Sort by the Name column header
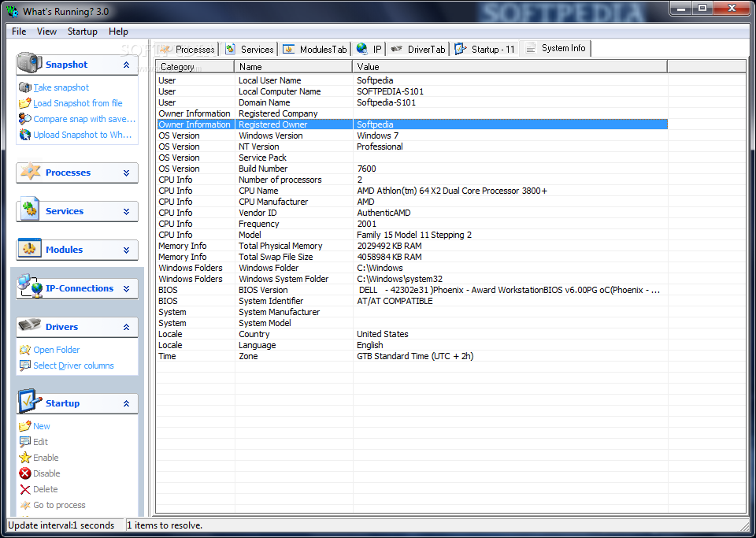Image resolution: width=756 pixels, height=538 pixels. pos(294,67)
